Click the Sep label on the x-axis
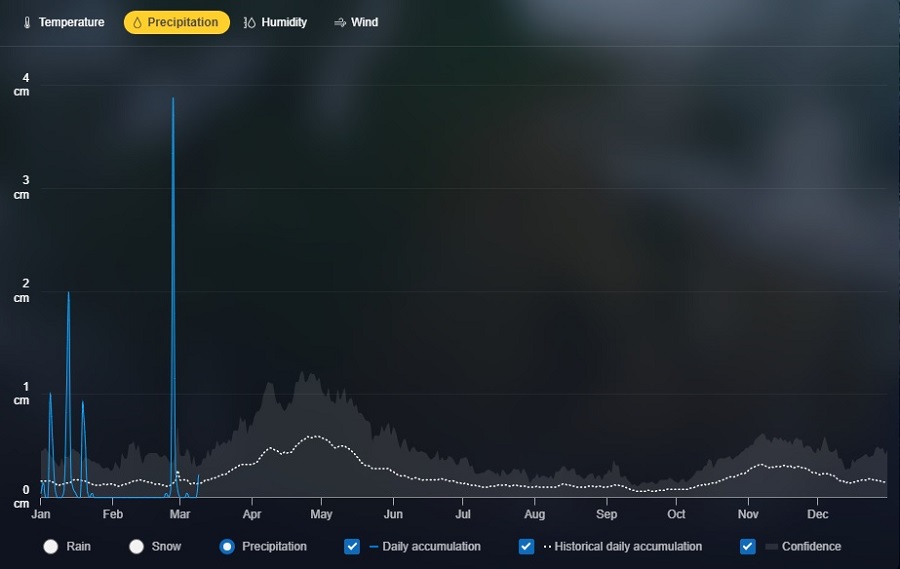 click(606, 515)
